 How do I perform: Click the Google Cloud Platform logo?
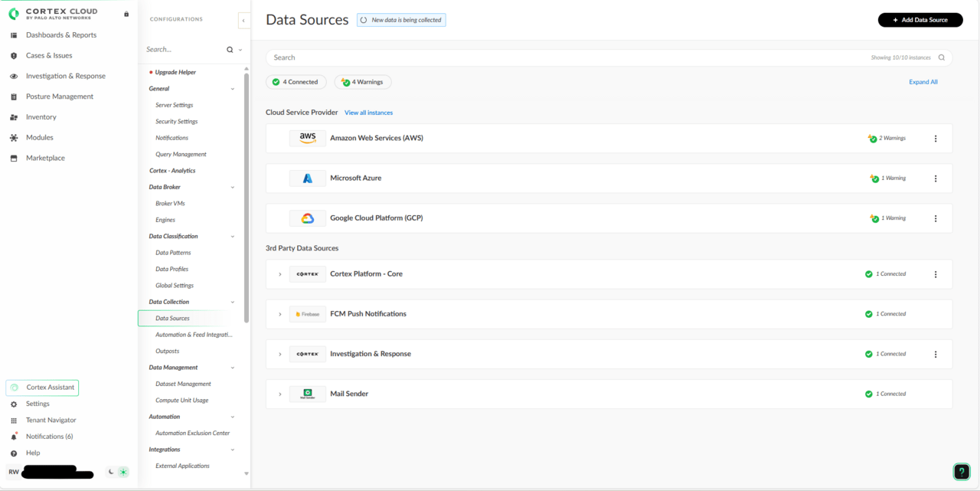(308, 218)
